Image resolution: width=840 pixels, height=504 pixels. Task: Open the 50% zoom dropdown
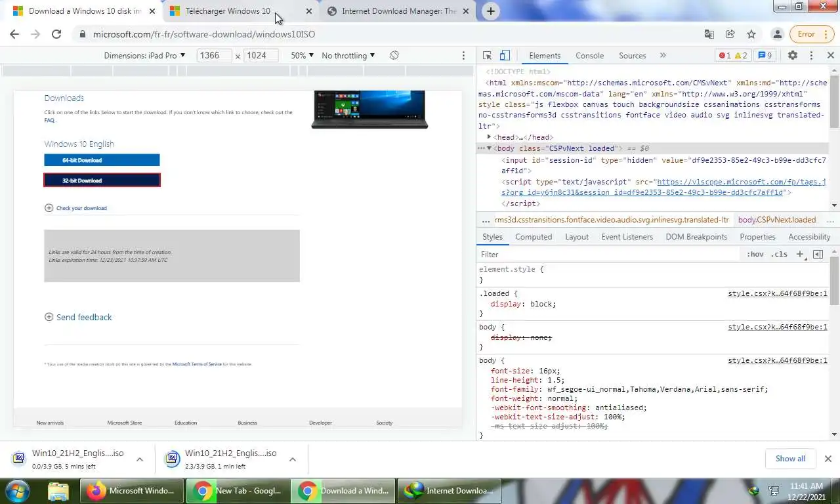[302, 56]
